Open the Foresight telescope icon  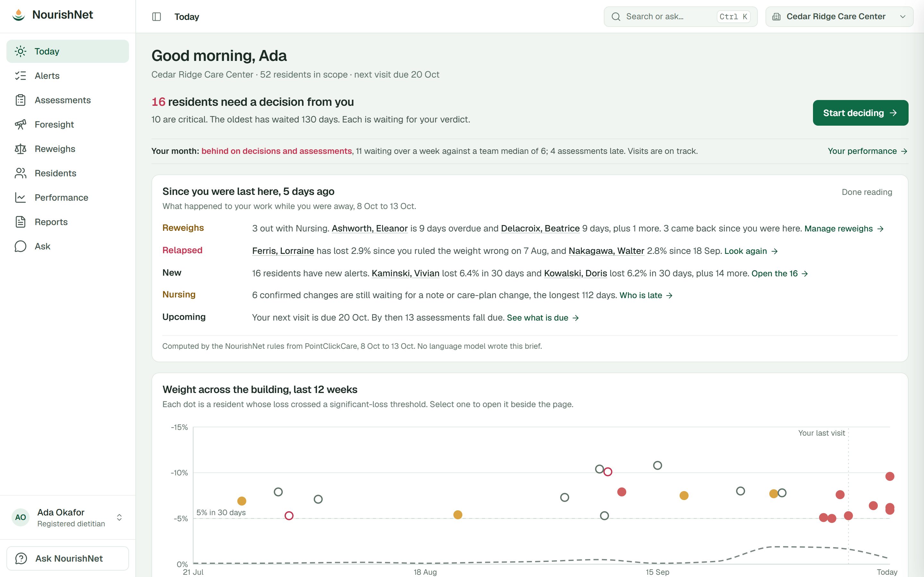(21, 124)
